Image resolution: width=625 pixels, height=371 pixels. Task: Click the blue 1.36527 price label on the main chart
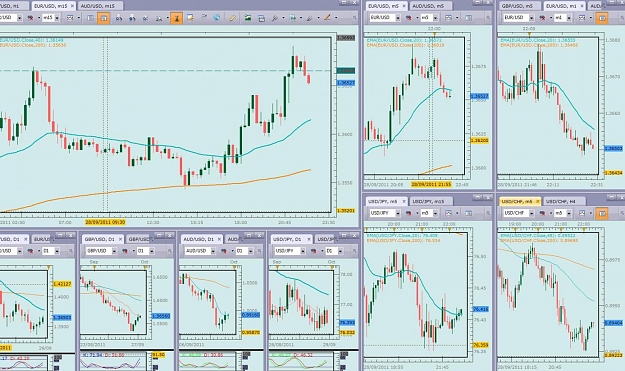tap(346, 83)
